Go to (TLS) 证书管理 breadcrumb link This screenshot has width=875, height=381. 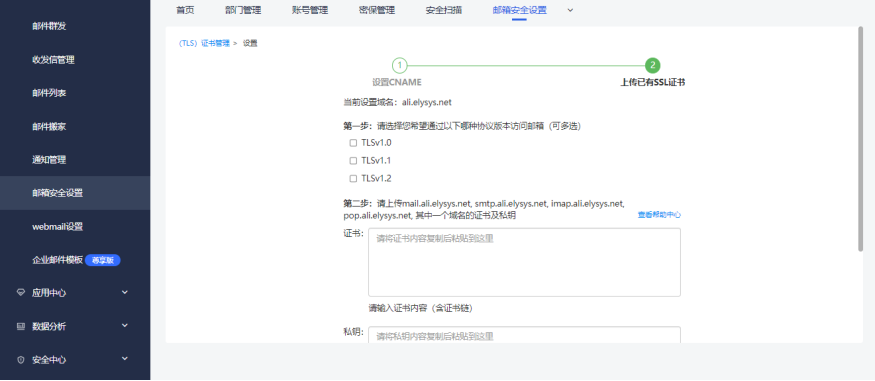pyautogui.click(x=204, y=43)
